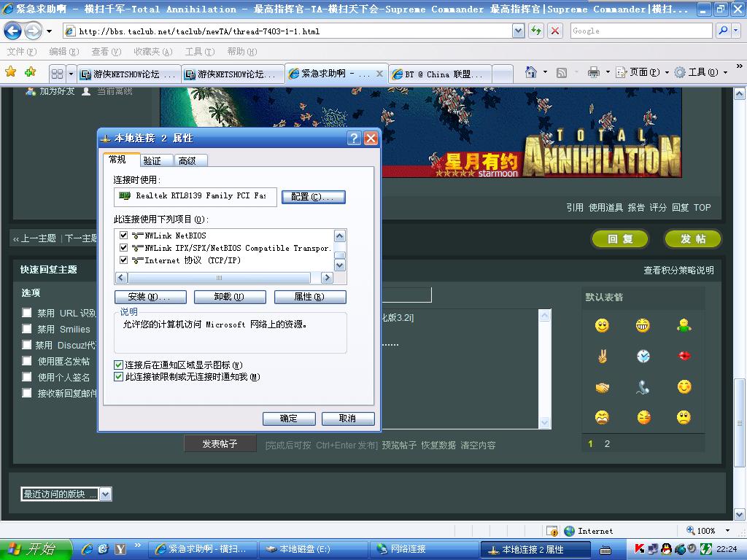
Task: Click the 配置 button
Action: [313, 197]
